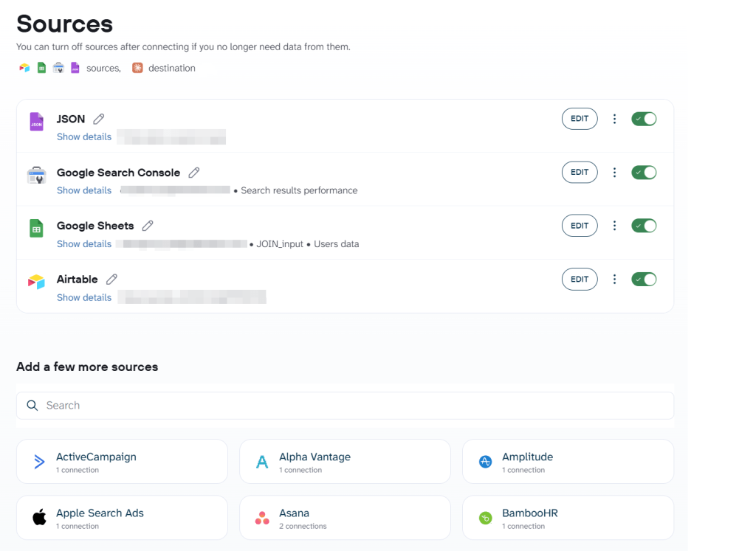Viewport: 756px width, 551px height.
Task: Open more options for JSON source
Action: click(x=614, y=119)
